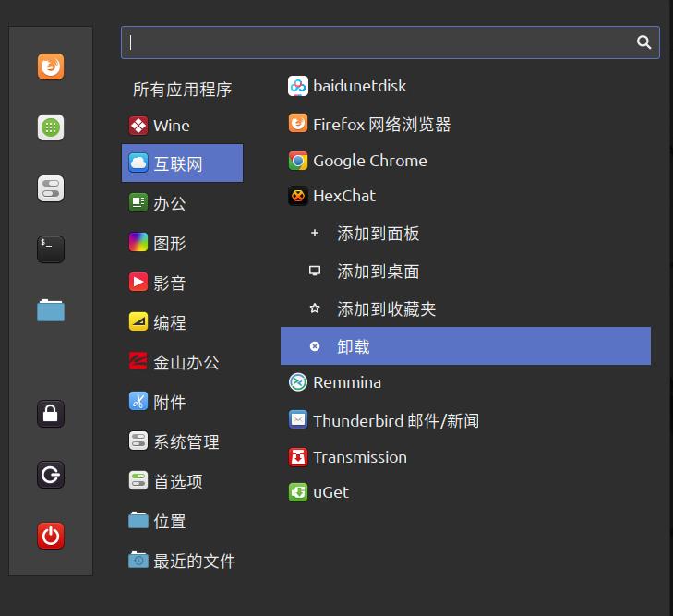
Task: Click the red power shutdown icon
Action: 51,536
